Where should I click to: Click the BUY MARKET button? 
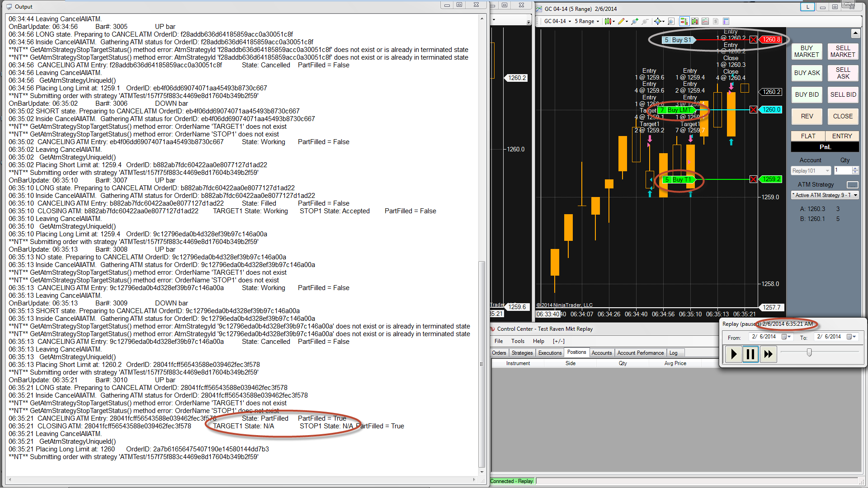coord(806,52)
